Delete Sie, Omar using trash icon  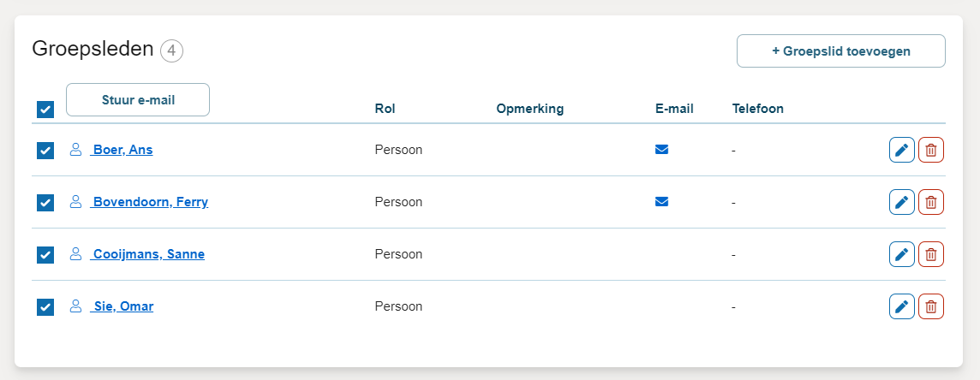tap(931, 306)
